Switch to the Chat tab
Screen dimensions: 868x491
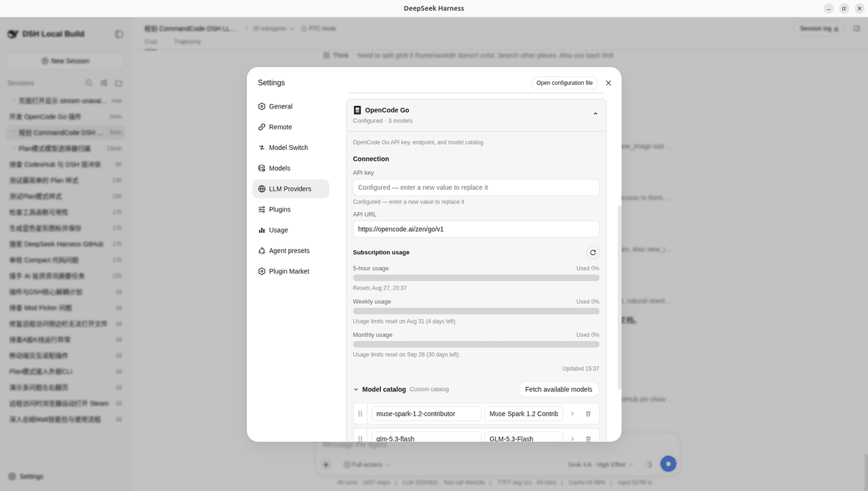pos(150,41)
